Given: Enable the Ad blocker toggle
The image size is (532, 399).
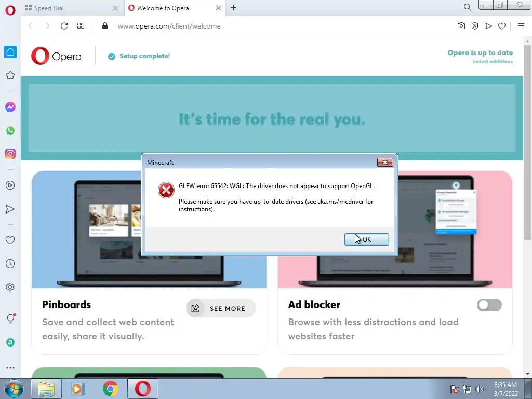Looking at the screenshot, I should [489, 304].
